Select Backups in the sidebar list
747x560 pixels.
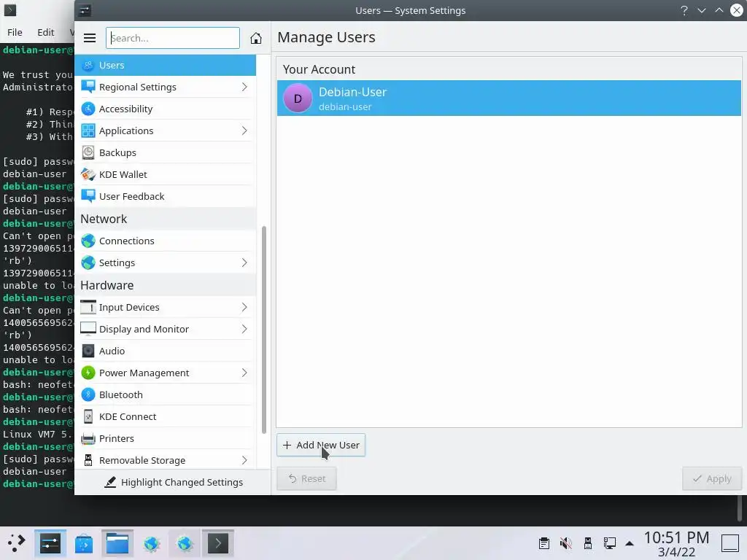coord(166,152)
